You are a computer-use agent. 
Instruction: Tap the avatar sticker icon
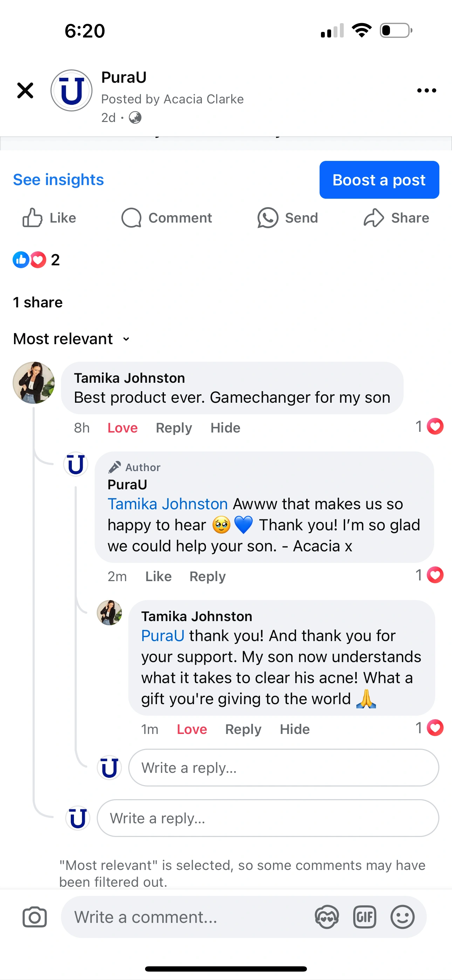327,917
